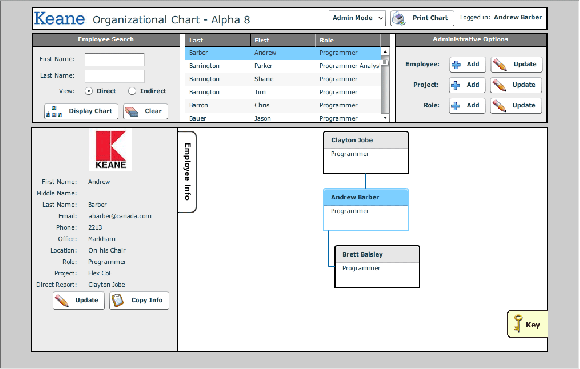Click the printer icon on Print Chart
Viewport: 580px width, 369px height.
399,18
